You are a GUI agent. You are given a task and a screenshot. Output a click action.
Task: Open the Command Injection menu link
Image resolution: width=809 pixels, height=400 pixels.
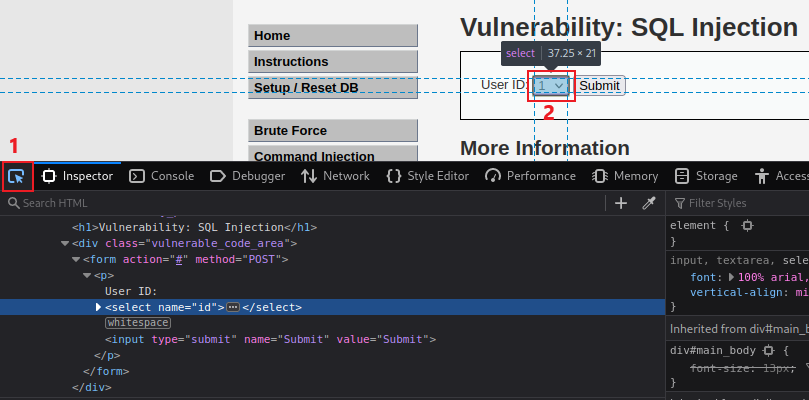tap(333, 155)
